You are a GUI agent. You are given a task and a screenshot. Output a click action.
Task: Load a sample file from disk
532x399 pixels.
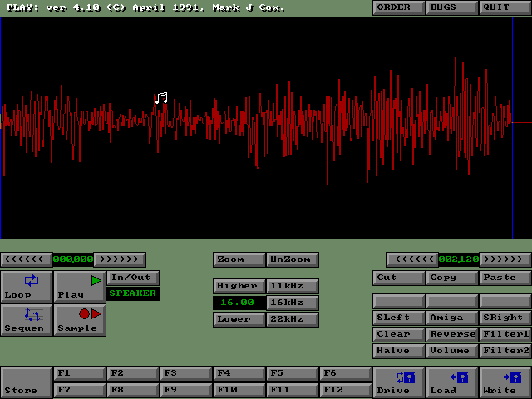click(x=451, y=382)
